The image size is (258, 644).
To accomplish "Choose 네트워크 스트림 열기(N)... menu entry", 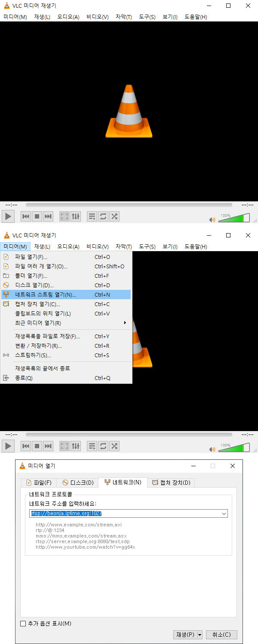I will click(x=66, y=295).
